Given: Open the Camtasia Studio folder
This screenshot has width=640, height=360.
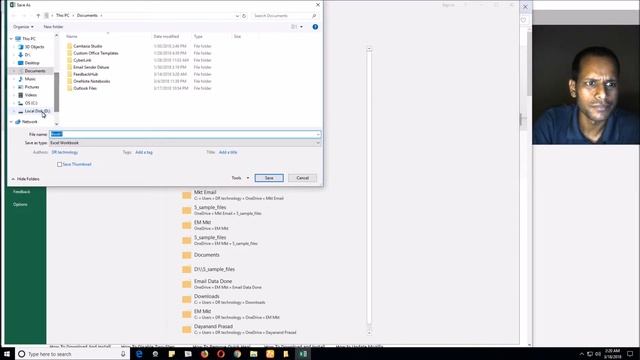Looking at the screenshot, I should pyautogui.click(x=87, y=46).
